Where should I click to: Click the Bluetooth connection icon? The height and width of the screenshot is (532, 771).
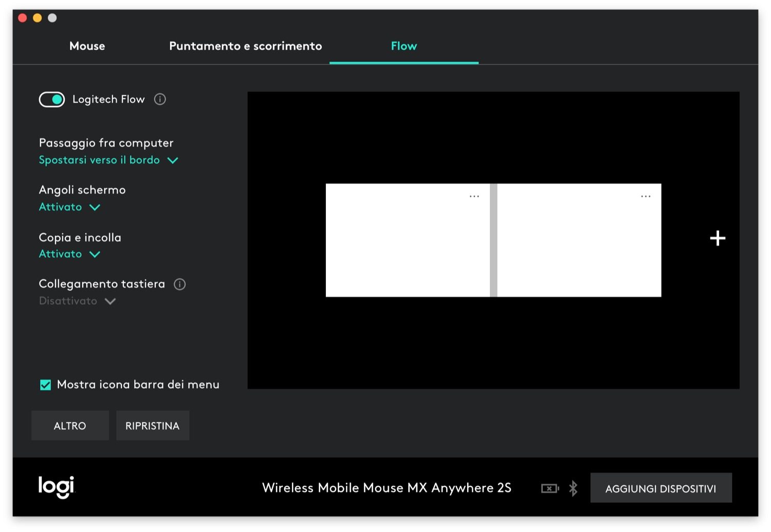pos(573,488)
